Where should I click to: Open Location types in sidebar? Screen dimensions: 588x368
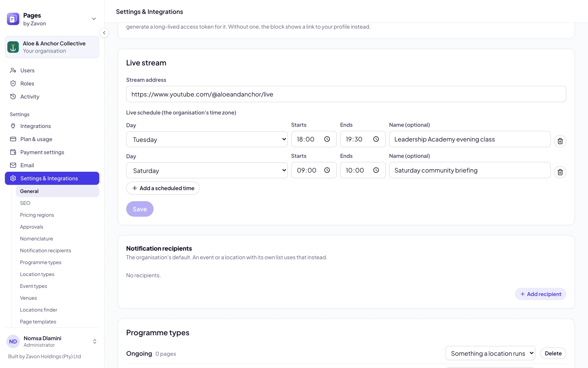pos(57,274)
